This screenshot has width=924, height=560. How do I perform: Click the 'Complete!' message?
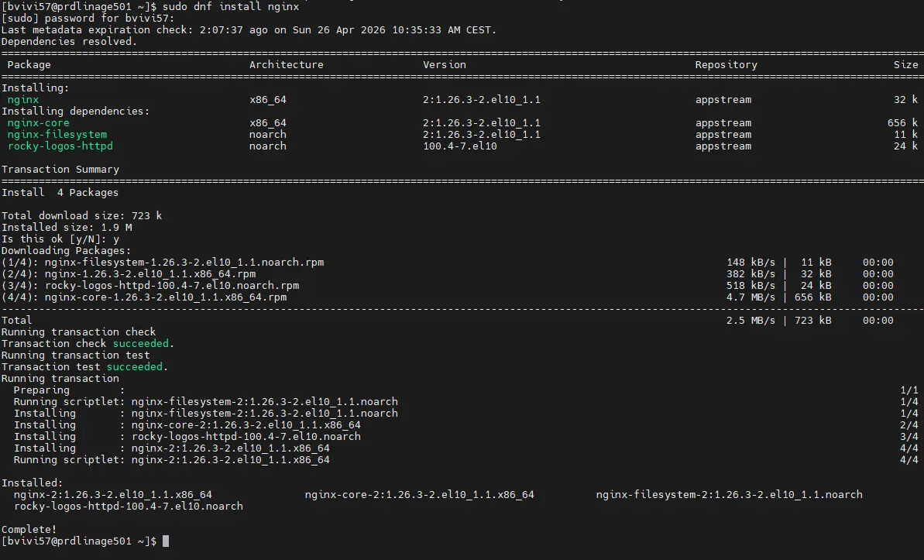(29, 529)
